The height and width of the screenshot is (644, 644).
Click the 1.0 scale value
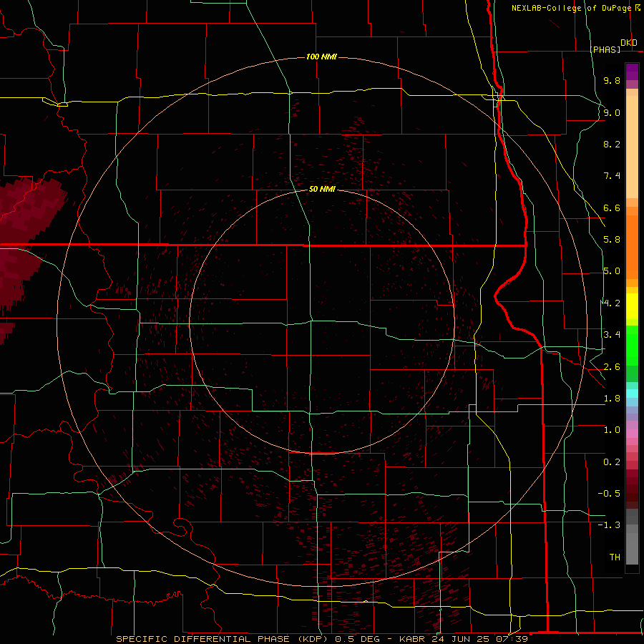point(612,430)
